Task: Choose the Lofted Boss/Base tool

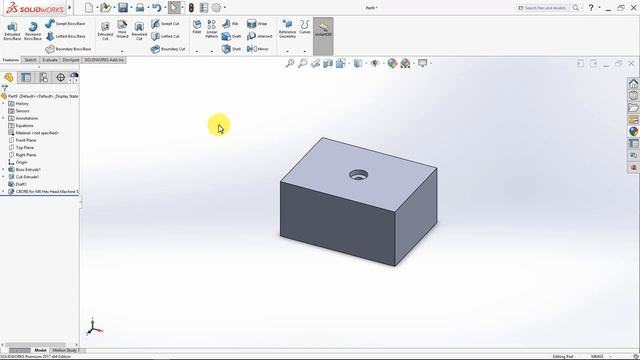Action: [x=65, y=36]
